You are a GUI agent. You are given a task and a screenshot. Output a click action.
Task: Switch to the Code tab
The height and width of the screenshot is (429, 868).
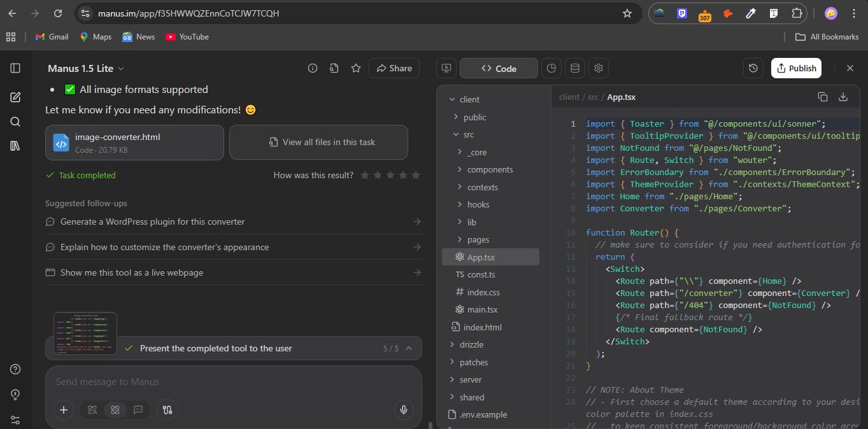click(x=499, y=68)
